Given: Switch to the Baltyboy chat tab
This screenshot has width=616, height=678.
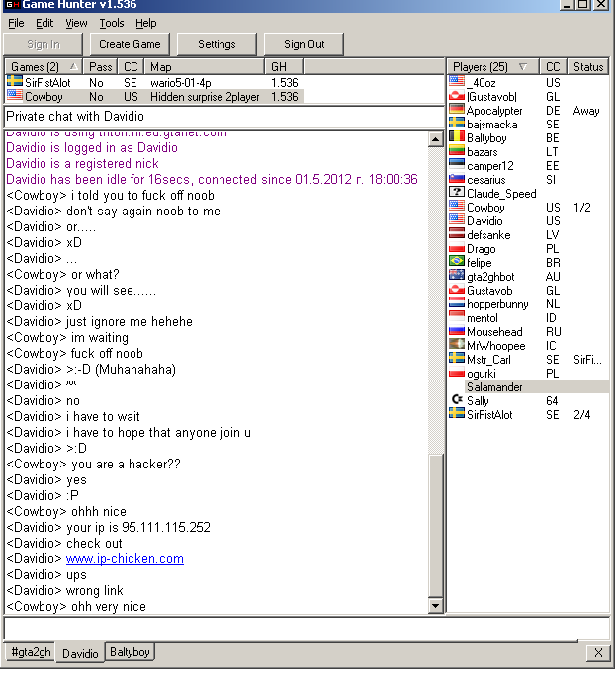Looking at the screenshot, I should point(131,653).
